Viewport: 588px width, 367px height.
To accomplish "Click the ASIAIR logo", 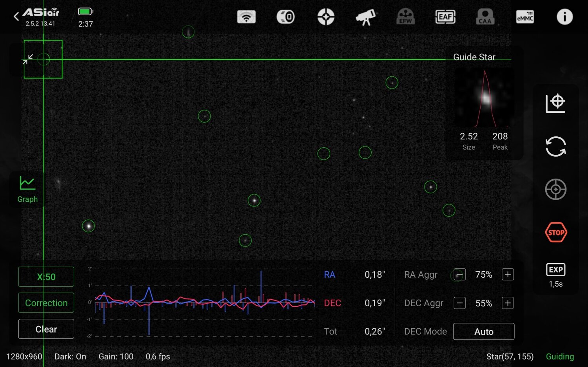I will [41, 13].
